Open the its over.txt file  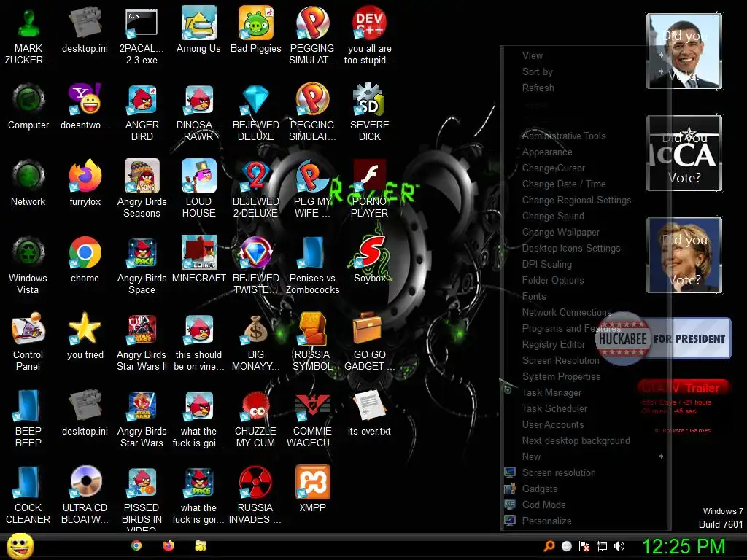point(370,413)
